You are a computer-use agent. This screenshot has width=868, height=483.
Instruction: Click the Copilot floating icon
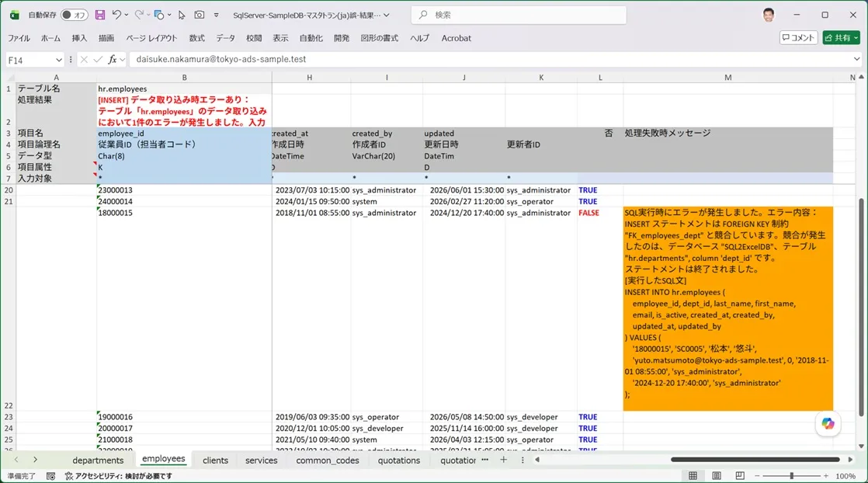tap(828, 424)
